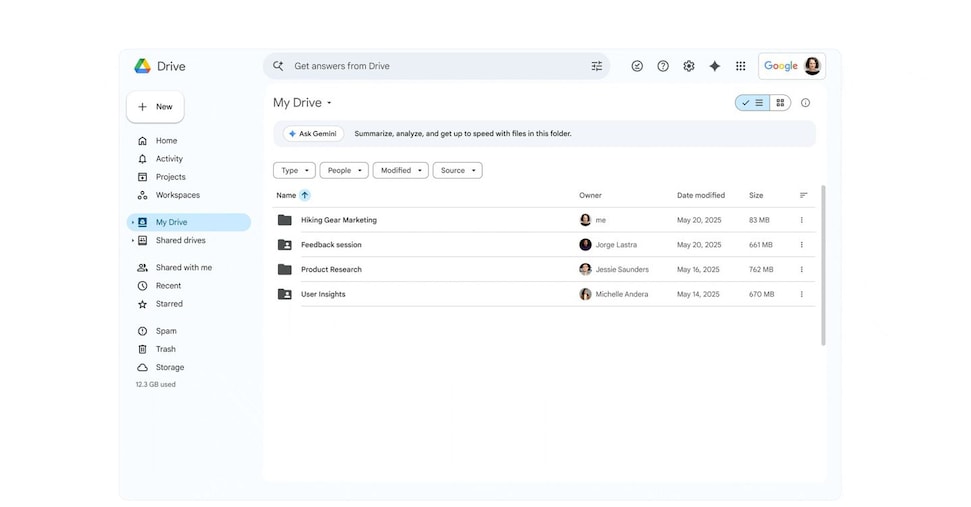Switch to list layout view
This screenshot has width=971, height=507.
click(x=753, y=103)
